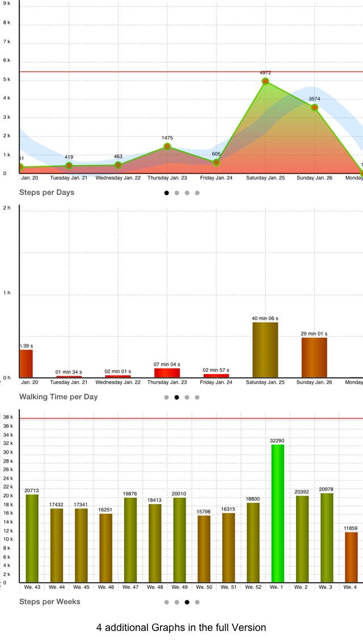Image resolution: width=363 pixels, height=644 pixels.
Task: Select the 463 point on Wednesday Jan. 22
Action: [118, 165]
